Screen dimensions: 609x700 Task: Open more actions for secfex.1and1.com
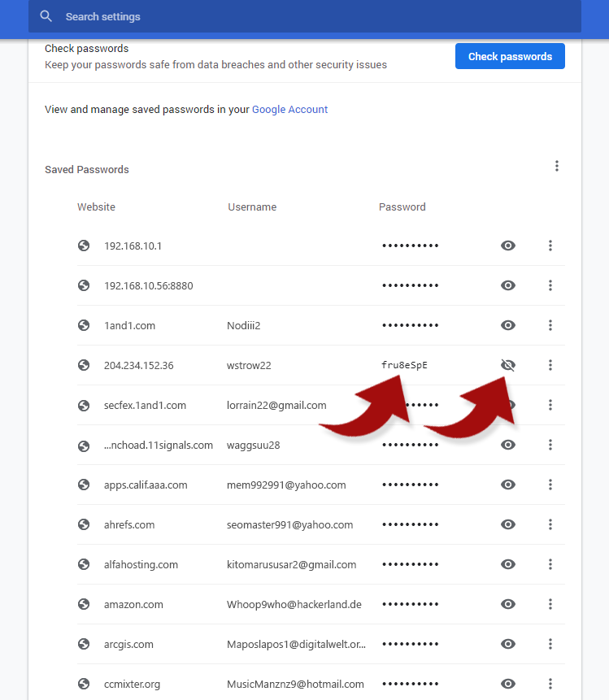[x=550, y=405]
